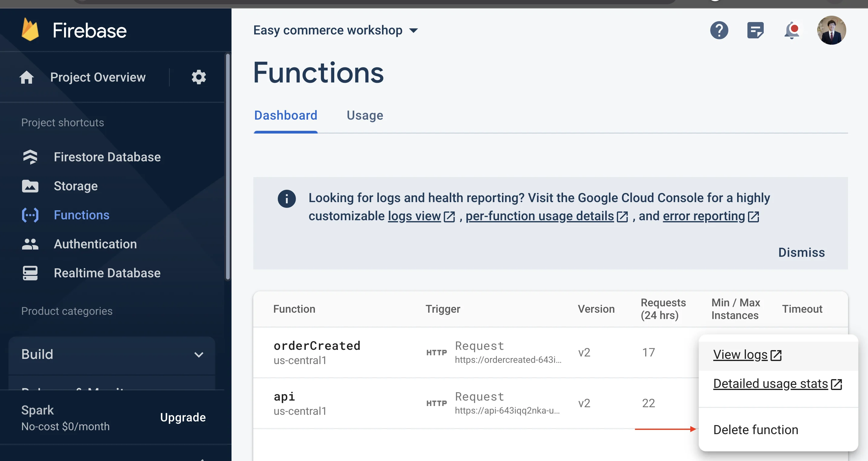This screenshot has height=461, width=868.
Task: Open the notifications bell
Action: (x=792, y=31)
